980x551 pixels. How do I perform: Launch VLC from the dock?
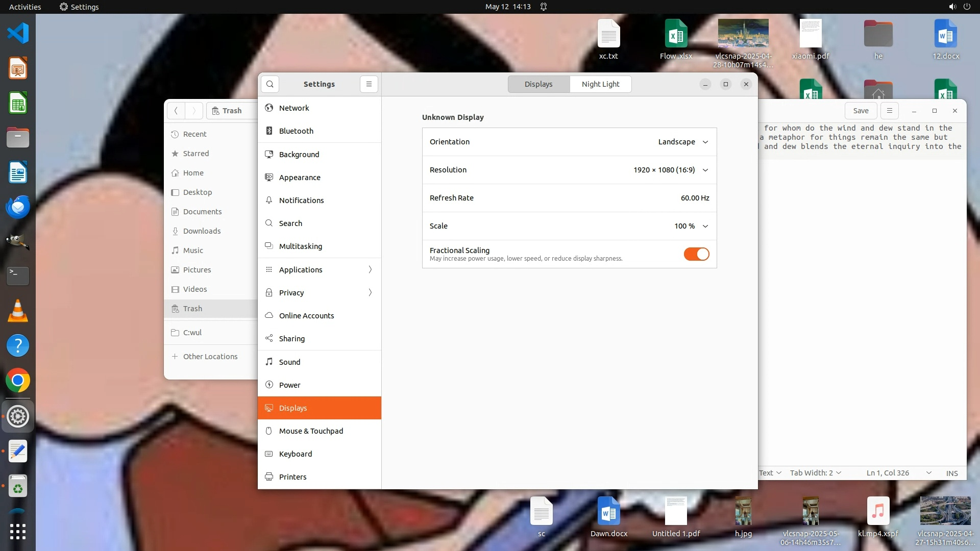(x=18, y=311)
